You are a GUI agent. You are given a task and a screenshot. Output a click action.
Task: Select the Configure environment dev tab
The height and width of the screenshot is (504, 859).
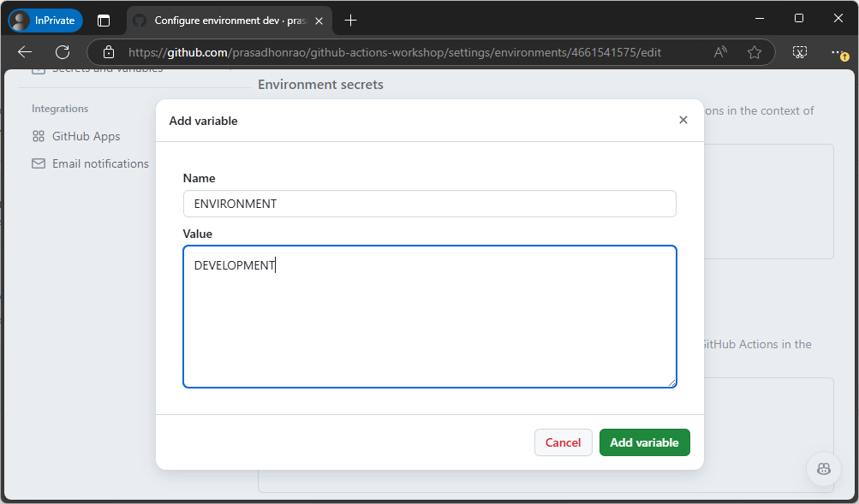pyautogui.click(x=227, y=20)
